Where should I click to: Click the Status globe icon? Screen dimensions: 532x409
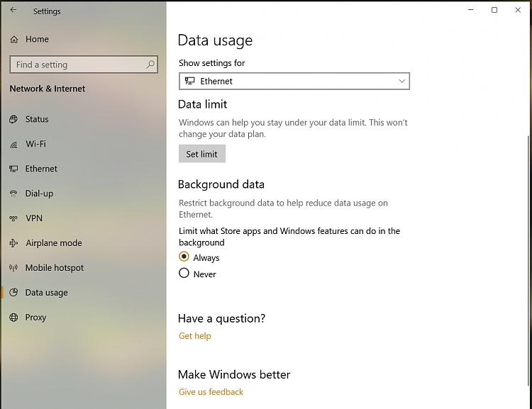[13, 119]
